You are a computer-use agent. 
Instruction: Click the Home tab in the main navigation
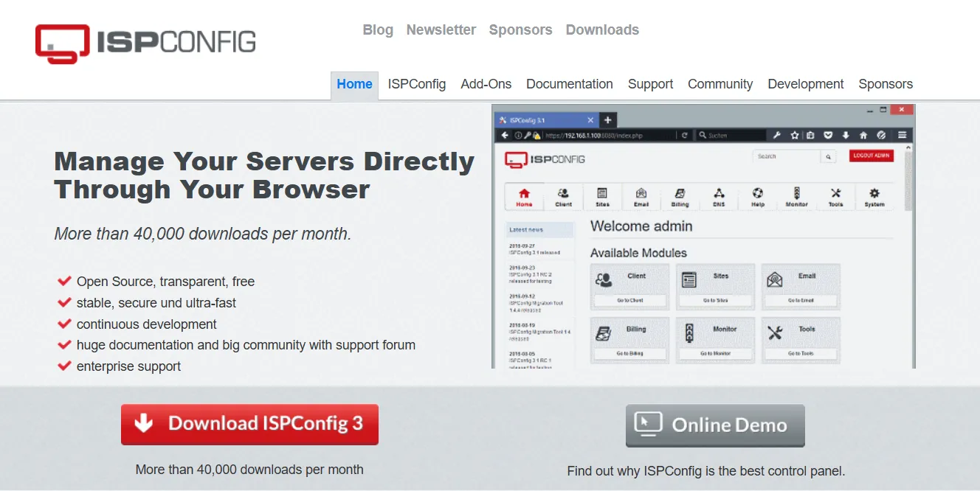coord(354,84)
